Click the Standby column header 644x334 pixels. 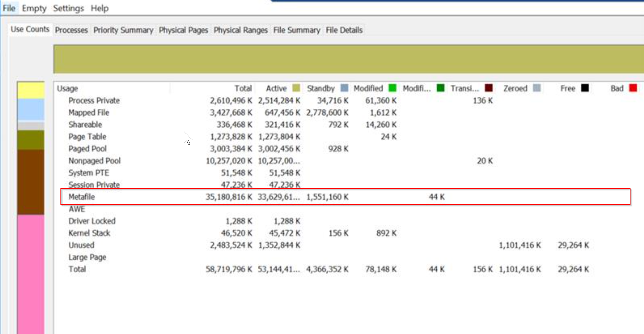tap(321, 88)
